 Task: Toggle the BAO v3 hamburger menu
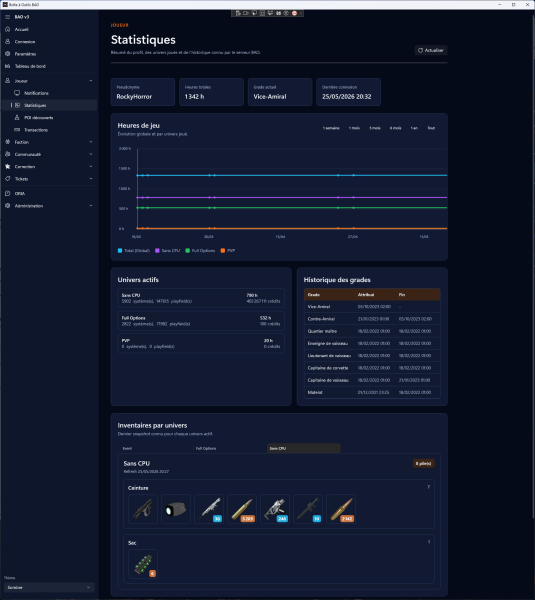(8, 17)
